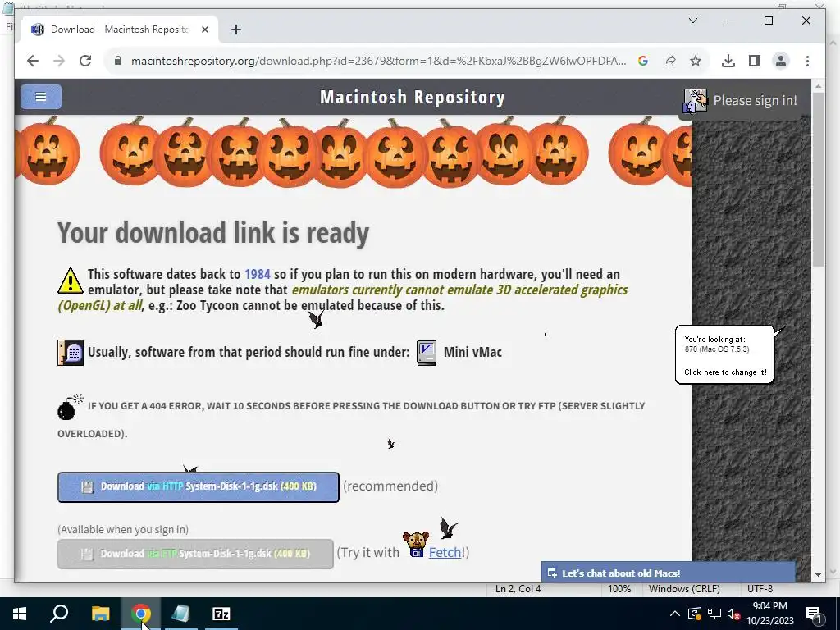Open the notification center icon
Viewport: 840px width, 630px height.
[814, 614]
